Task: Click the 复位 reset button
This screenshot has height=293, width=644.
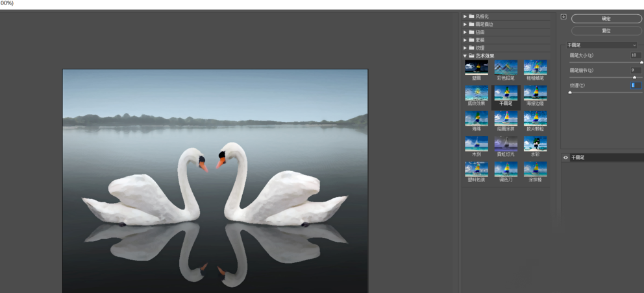Action: [x=606, y=30]
